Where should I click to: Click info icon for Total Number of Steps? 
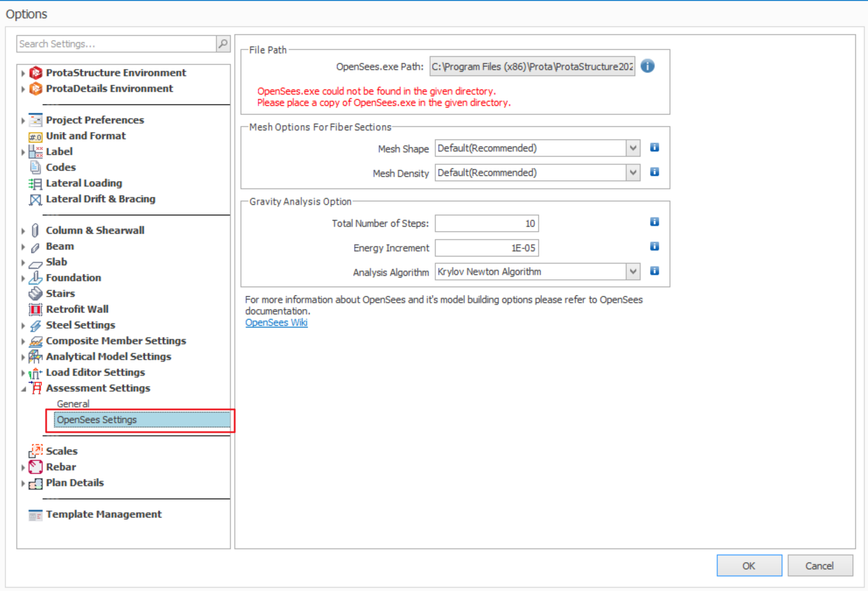tap(654, 222)
